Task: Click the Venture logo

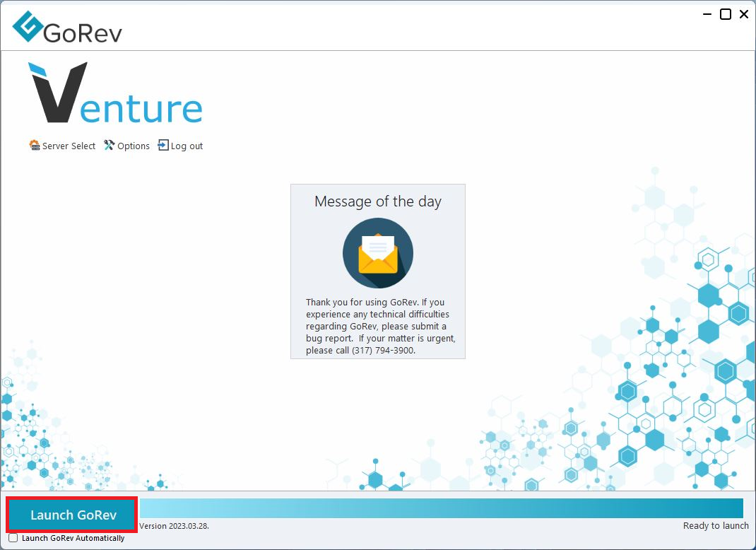Action: click(x=116, y=93)
